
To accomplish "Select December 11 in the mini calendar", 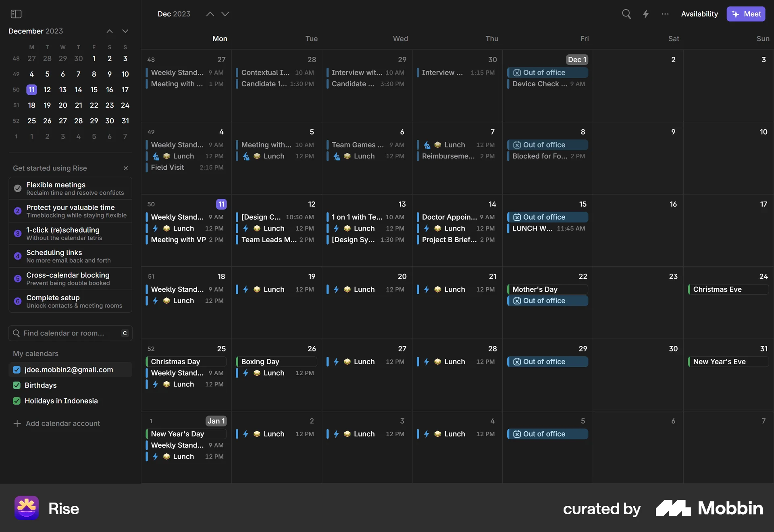I will point(31,89).
